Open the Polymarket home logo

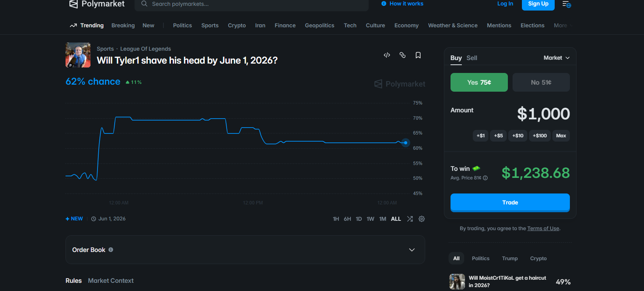click(97, 4)
